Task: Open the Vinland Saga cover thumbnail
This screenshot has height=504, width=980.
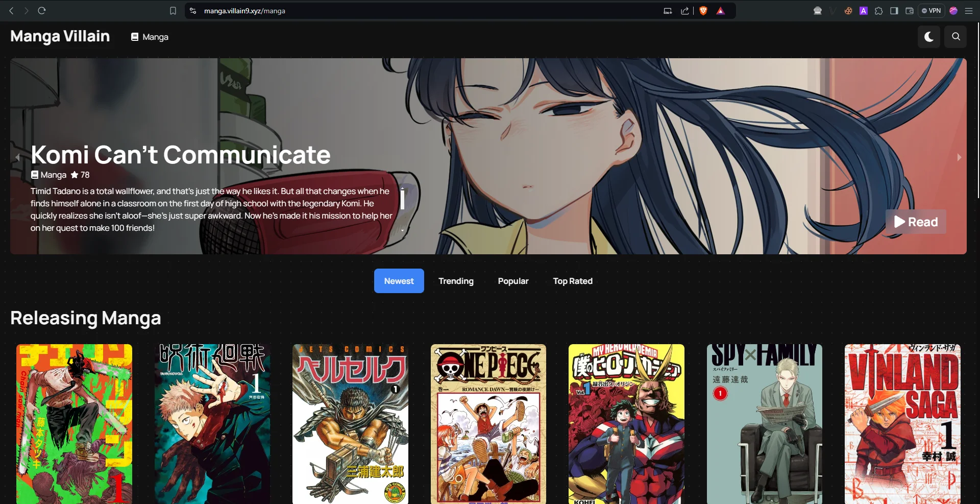Action: pos(903,424)
